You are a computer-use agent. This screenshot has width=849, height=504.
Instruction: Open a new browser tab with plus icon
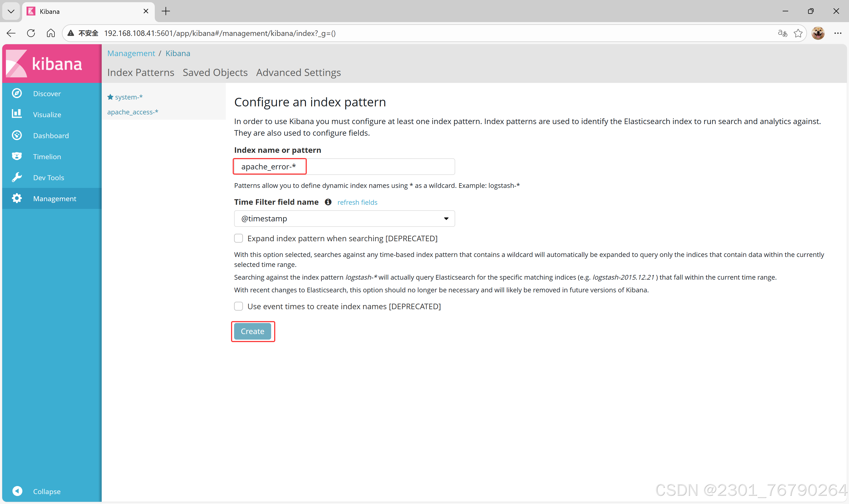[166, 11]
